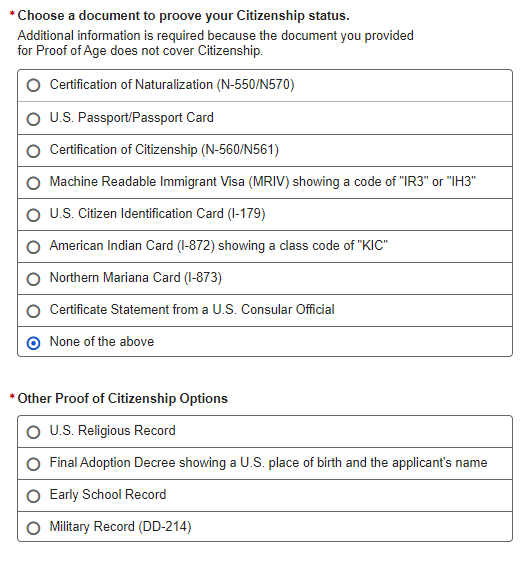This screenshot has height=576, width=530.
Task: Select U.S. Citizen Identification Card (I-179)
Action: click(33, 215)
